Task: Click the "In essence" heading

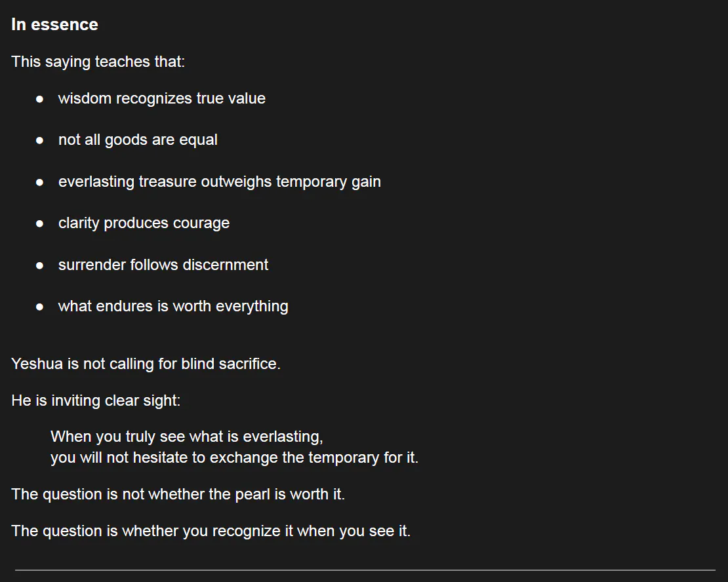Action: coord(54,25)
